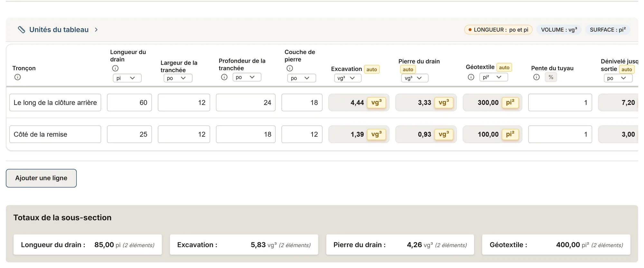The image size is (644, 268).
Task: Show info for Géotextile column
Action: point(471,77)
